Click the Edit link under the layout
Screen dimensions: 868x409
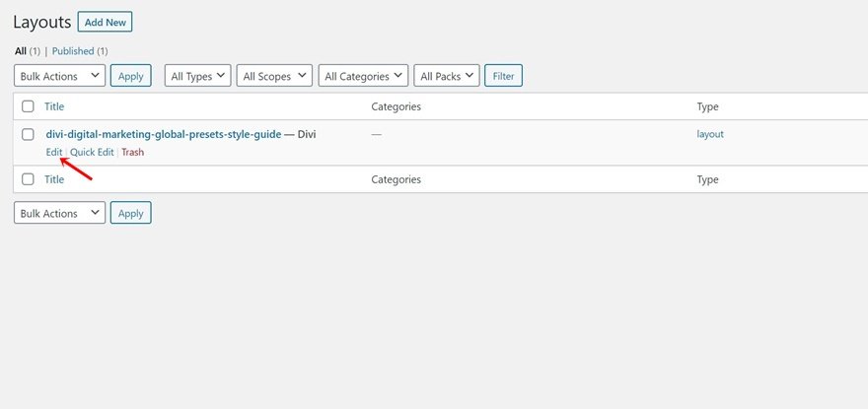click(x=54, y=153)
